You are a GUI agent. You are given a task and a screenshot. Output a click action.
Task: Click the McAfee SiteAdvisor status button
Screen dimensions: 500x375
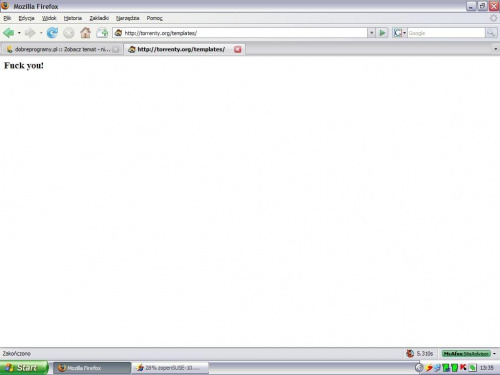pos(466,353)
